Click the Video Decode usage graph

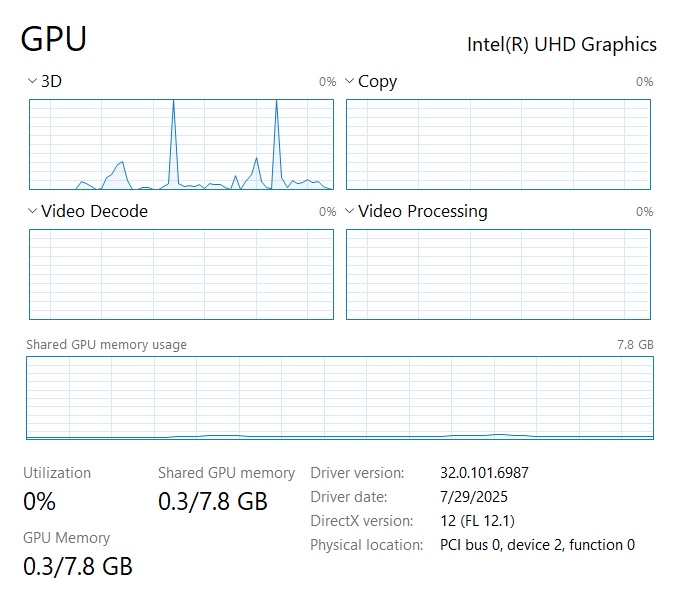(x=181, y=274)
